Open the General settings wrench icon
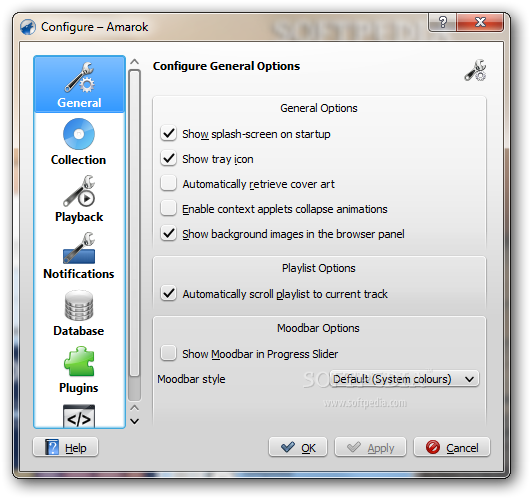The width and height of the screenshot is (531, 499). click(x=80, y=77)
